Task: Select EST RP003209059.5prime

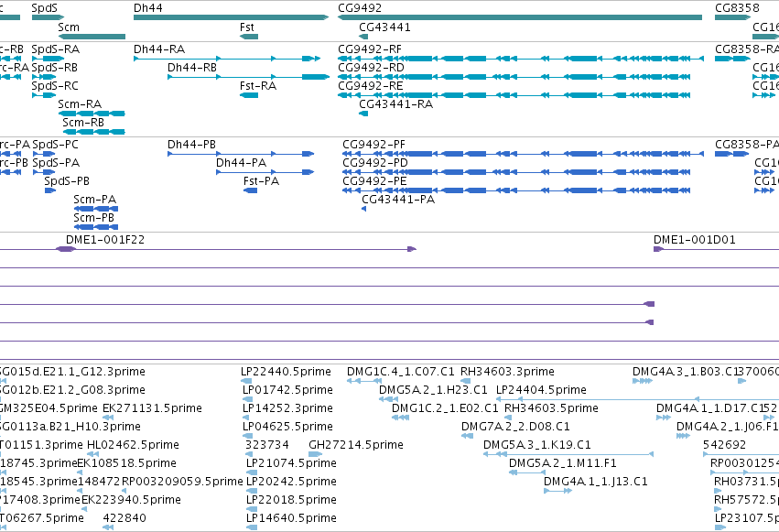Action: pyautogui.click(x=124, y=491)
